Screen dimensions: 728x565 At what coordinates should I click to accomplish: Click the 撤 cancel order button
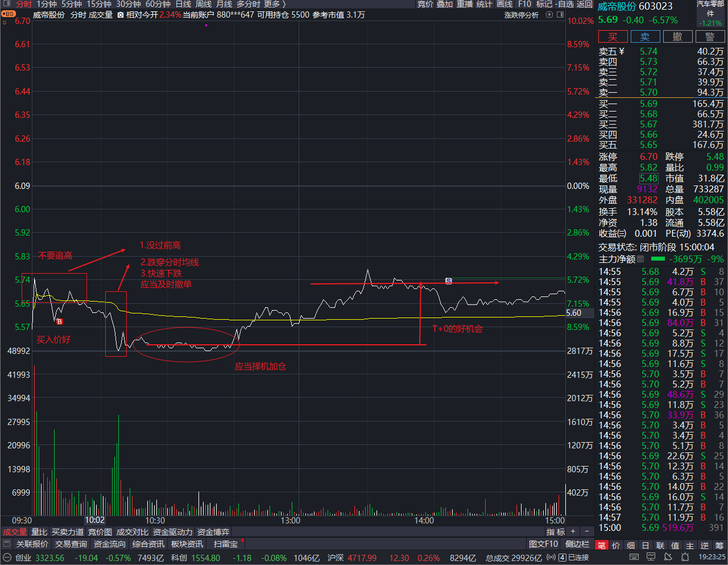[677, 36]
